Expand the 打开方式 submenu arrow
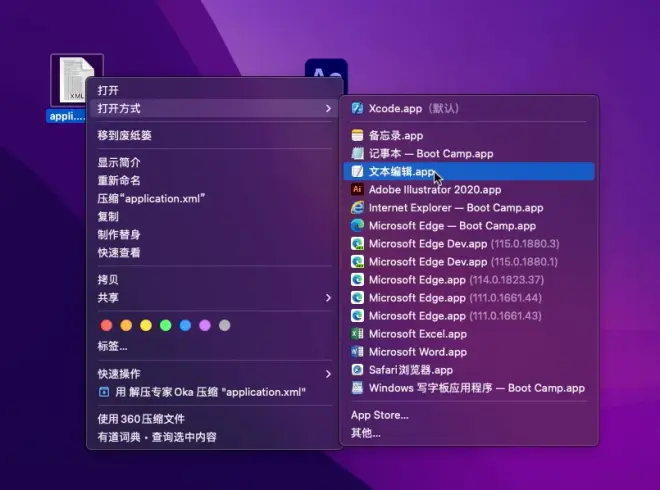This screenshot has height=490, width=660. coord(328,109)
